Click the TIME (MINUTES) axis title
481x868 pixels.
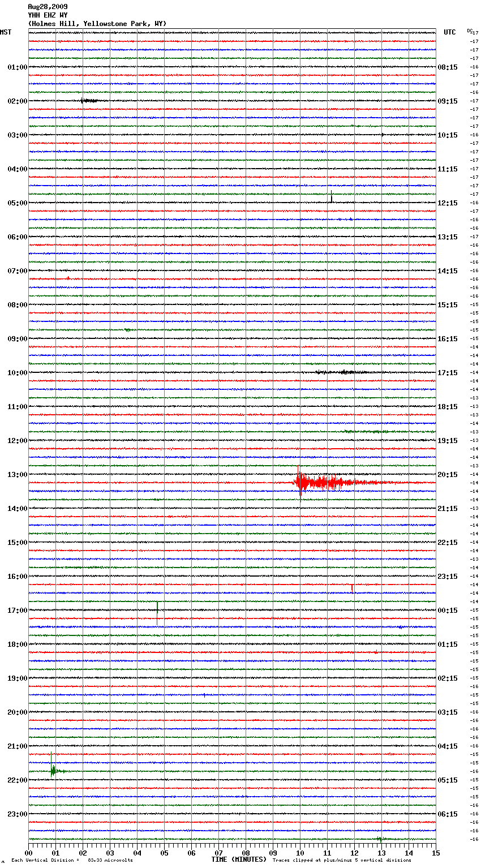(239, 860)
